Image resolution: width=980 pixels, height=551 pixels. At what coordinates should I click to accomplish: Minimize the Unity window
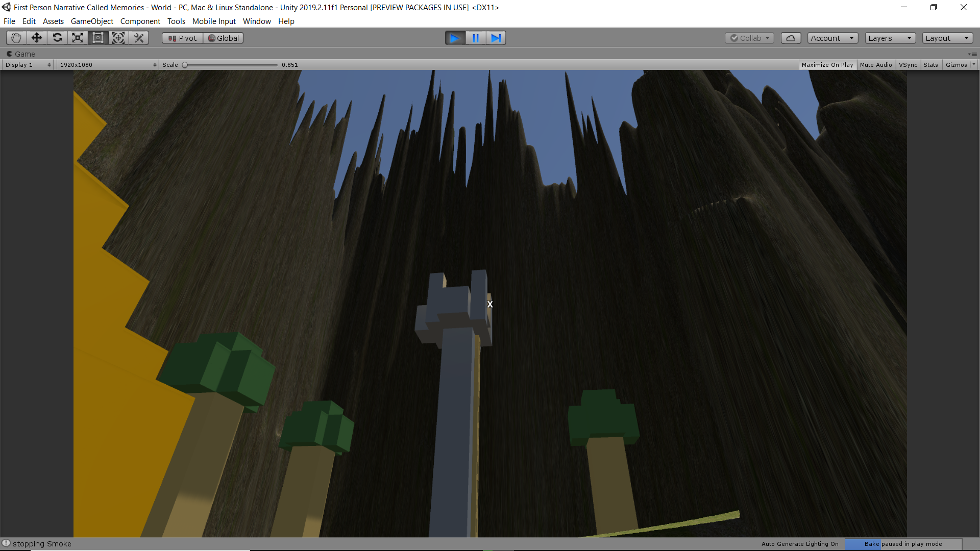click(x=904, y=7)
